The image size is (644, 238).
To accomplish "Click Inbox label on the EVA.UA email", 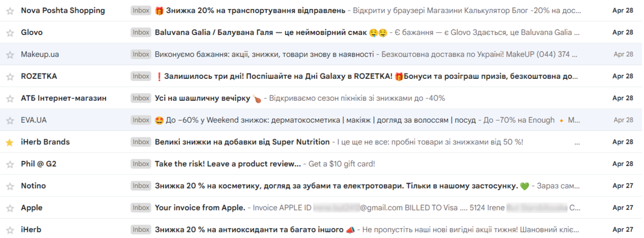I will coord(141,120).
